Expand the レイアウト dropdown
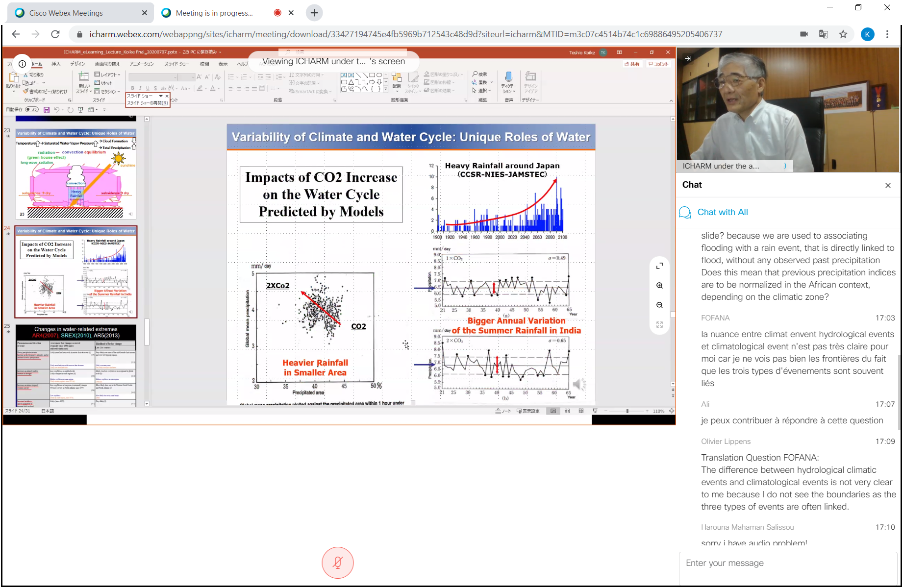903x588 pixels. 107,74
